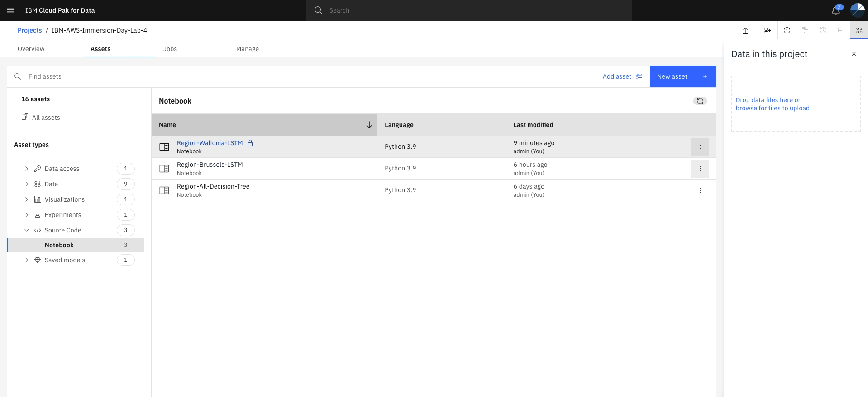Screen dimensions: 868x397
Task: Open the project information icon
Action: pyautogui.click(x=787, y=30)
